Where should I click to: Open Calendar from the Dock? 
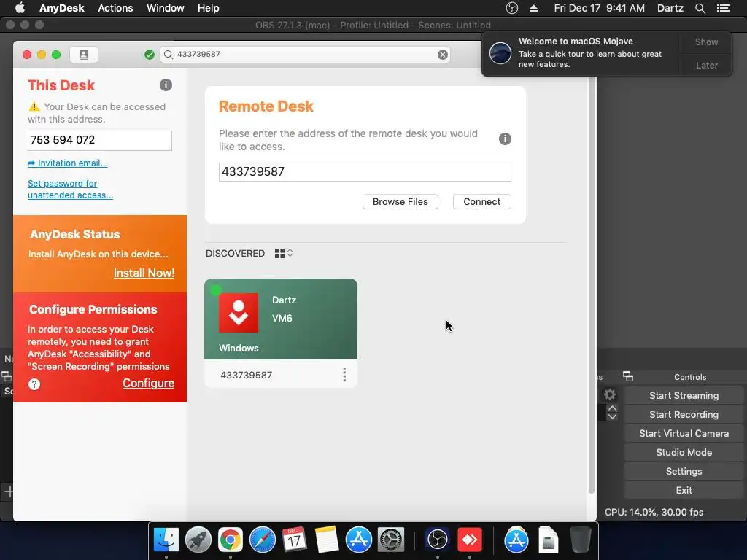click(x=294, y=540)
